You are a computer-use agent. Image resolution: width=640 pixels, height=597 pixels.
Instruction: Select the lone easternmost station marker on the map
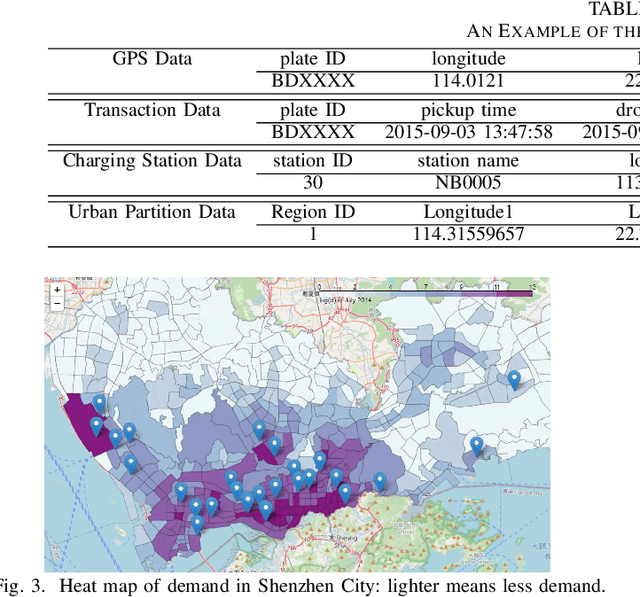pos(514,380)
